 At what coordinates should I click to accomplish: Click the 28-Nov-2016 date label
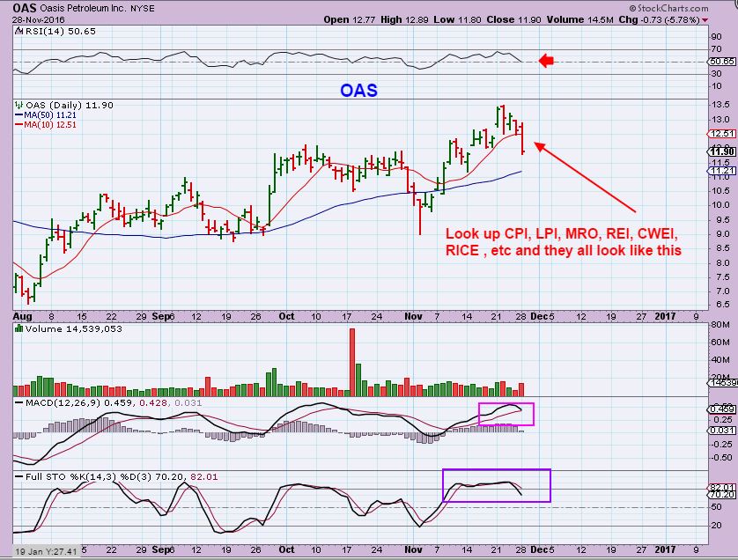click(39, 19)
